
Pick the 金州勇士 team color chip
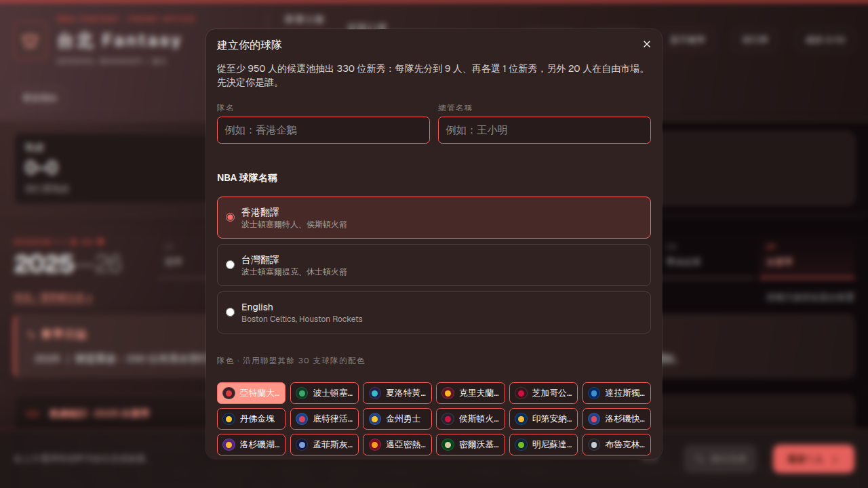click(397, 419)
